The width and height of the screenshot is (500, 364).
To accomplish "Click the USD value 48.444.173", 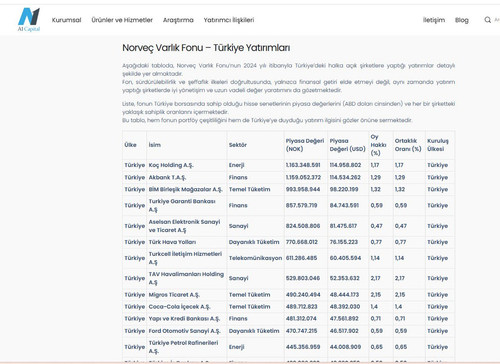I will [x=344, y=295].
